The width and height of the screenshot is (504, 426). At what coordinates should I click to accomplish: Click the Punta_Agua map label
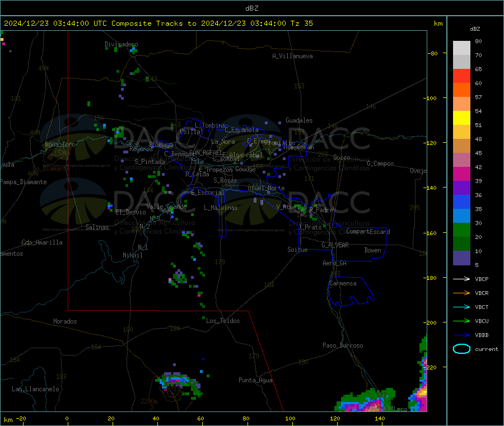(255, 380)
